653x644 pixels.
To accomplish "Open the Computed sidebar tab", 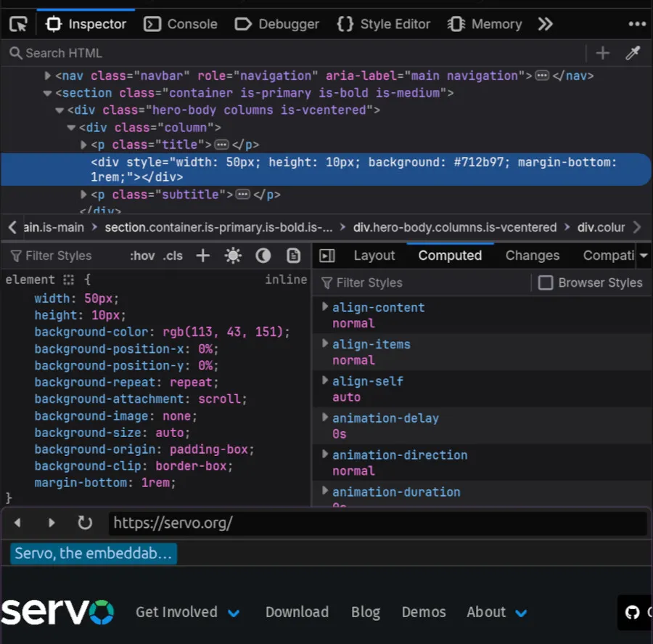I will (x=450, y=256).
